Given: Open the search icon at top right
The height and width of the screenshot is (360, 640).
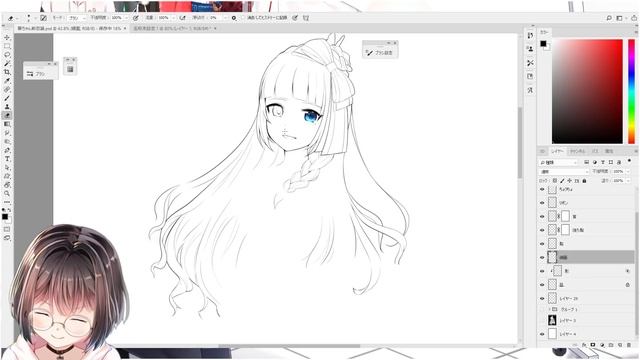Looking at the screenshot, I should [609, 18].
